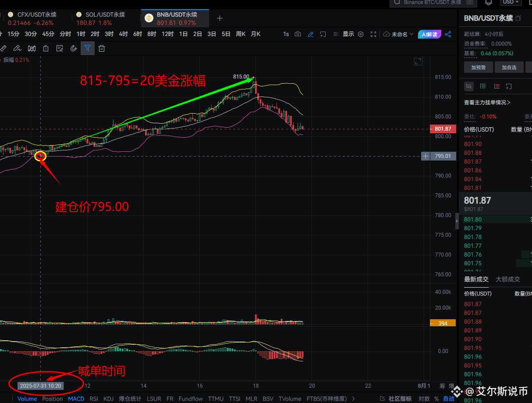The height and width of the screenshot is (403, 532).
Task: Open the USD currency dropdown
Action: click(511, 2)
